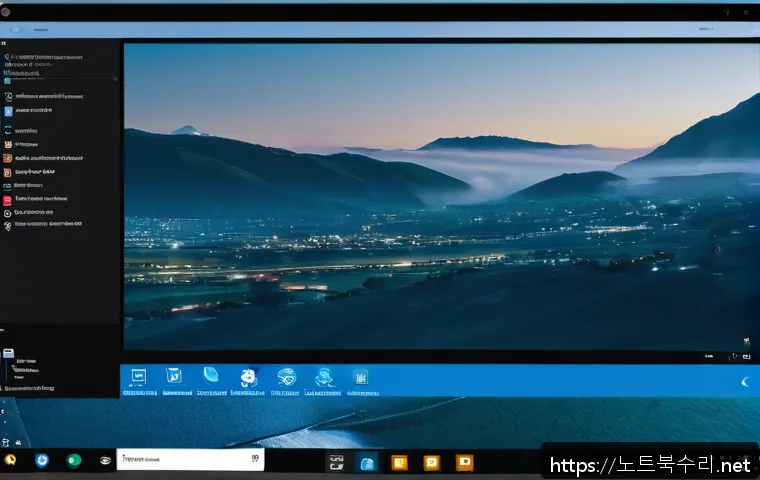Click the small icon inside the taskbar search box
Screen dimensions: 760x480
256,459
